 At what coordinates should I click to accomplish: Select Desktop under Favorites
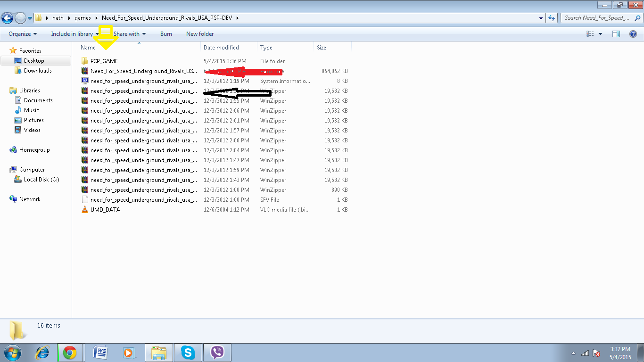pos(34,61)
